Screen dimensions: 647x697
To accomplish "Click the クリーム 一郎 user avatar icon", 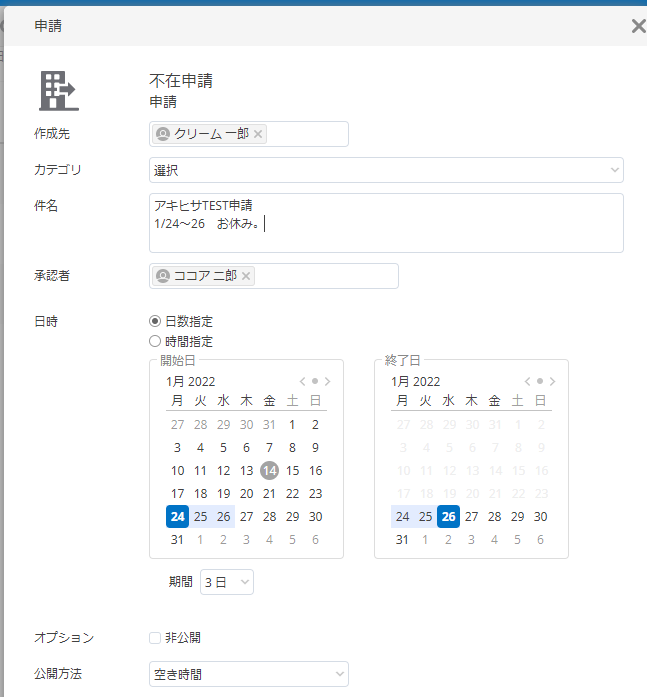I will (x=163, y=134).
